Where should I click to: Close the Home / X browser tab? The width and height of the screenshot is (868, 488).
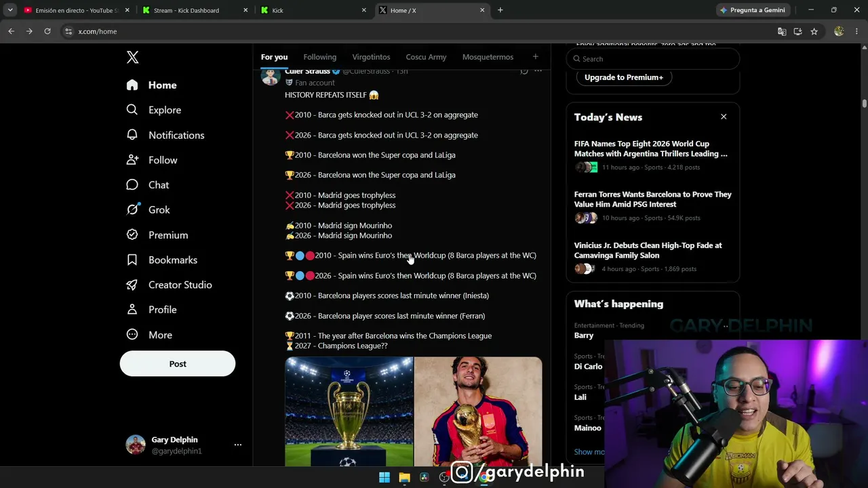[482, 10]
